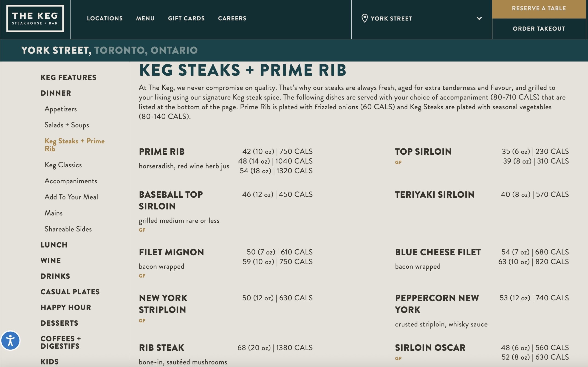Click The Keg Steakhouse + Bar logo
The image size is (588, 367).
(35, 19)
